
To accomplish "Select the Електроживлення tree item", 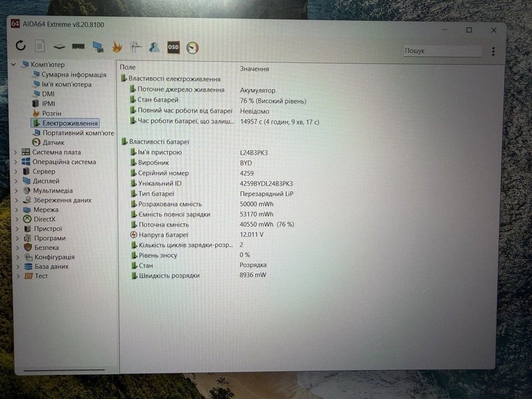I will coord(65,123).
